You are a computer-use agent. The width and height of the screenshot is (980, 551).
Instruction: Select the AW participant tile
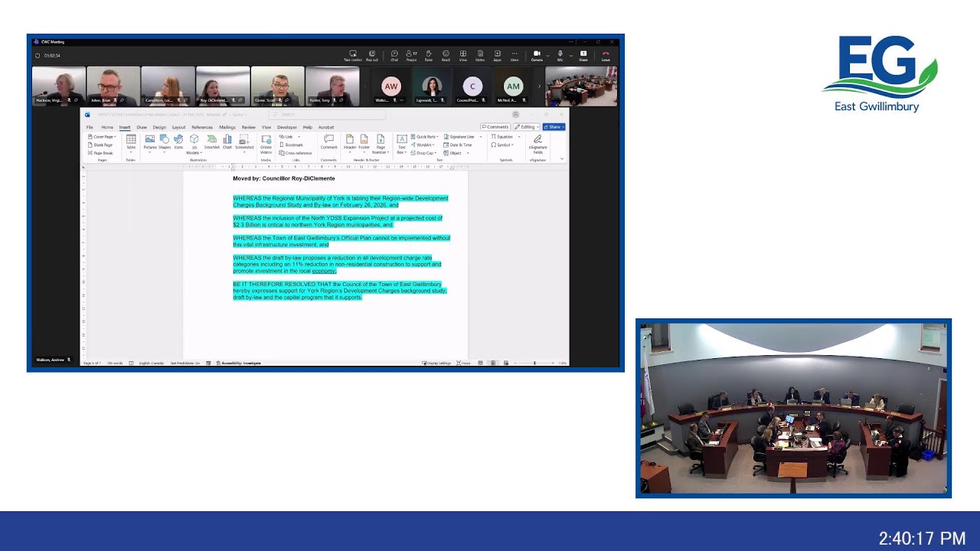pos(391,86)
